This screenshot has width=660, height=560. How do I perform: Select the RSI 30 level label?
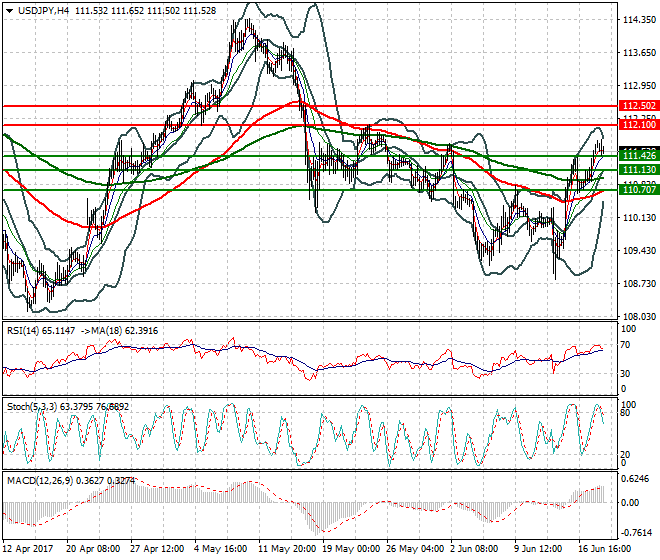click(625, 373)
